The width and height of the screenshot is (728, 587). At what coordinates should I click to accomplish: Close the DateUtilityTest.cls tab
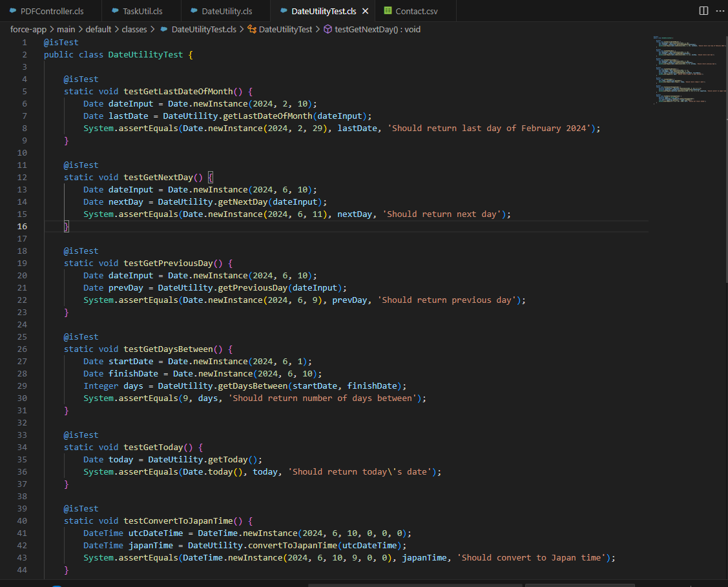[365, 12]
